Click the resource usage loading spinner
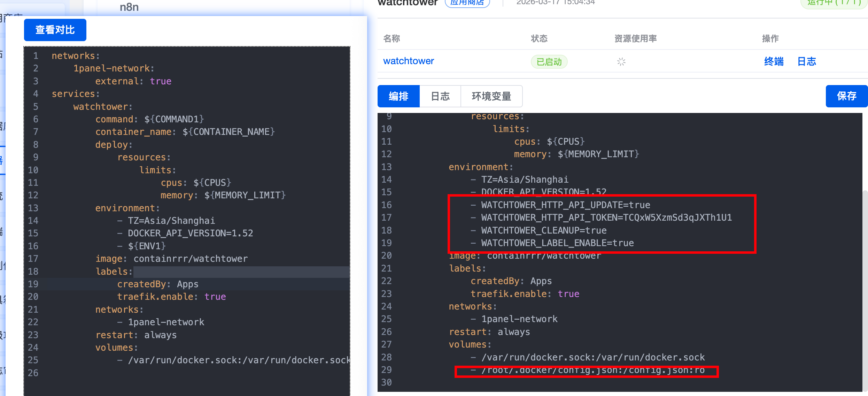Image resolution: width=868 pixels, height=396 pixels. (x=621, y=62)
